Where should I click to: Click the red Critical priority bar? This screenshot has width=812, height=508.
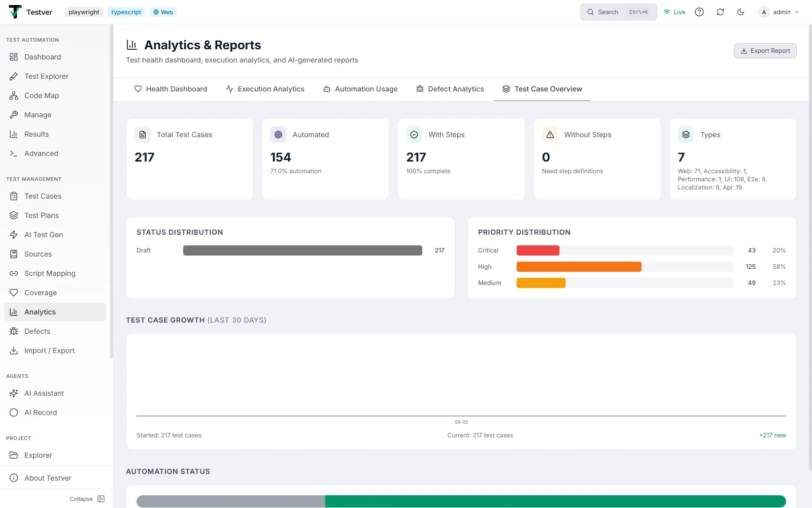538,250
